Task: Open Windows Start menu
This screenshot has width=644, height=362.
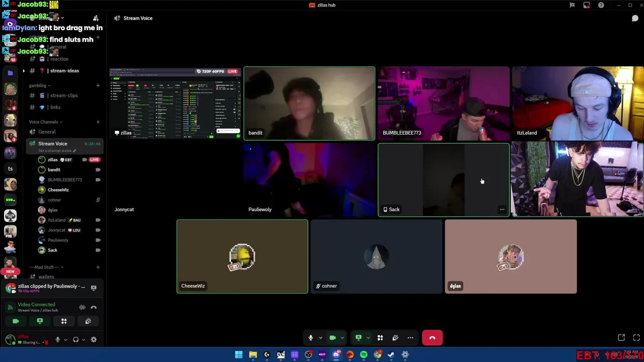Action: pyautogui.click(x=239, y=355)
